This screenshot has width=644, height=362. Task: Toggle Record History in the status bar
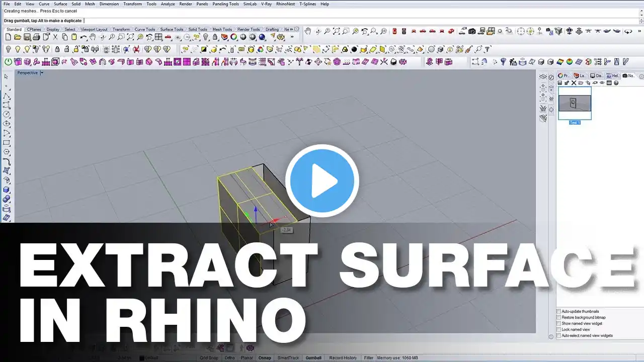tap(343, 358)
